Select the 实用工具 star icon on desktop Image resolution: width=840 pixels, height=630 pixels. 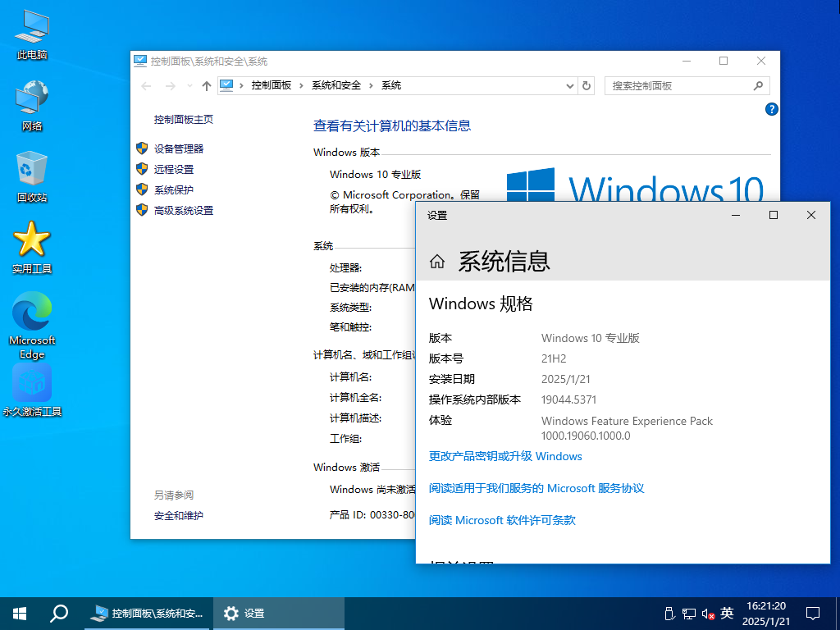32,248
